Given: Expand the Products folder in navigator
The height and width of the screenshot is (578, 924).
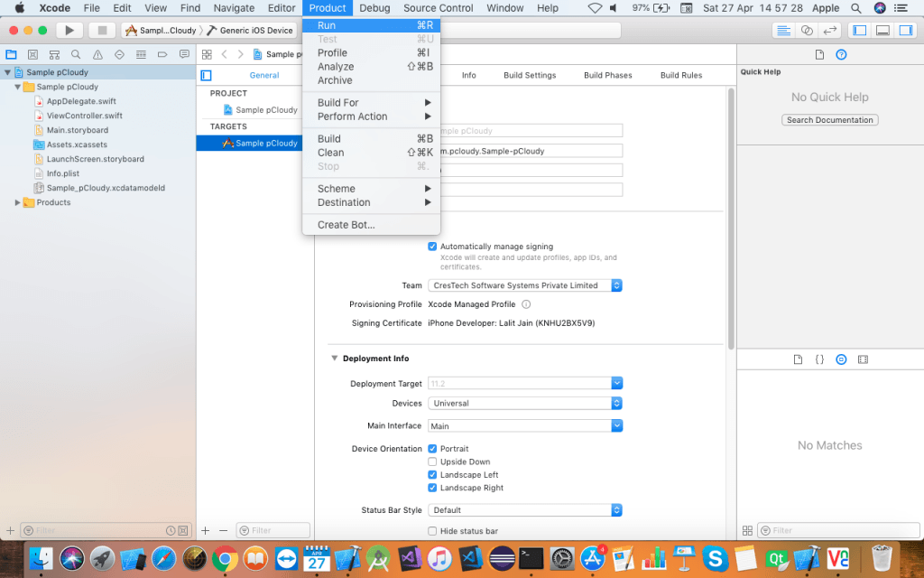Looking at the screenshot, I should [x=18, y=202].
